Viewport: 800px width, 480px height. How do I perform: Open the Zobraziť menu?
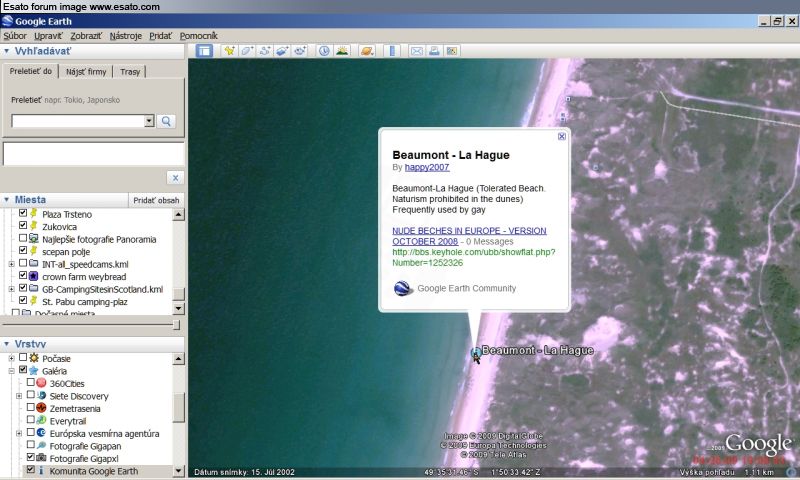[86, 36]
